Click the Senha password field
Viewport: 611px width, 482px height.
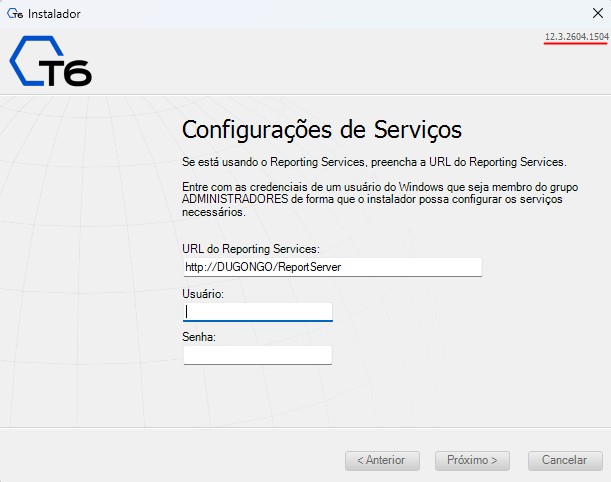coord(258,355)
